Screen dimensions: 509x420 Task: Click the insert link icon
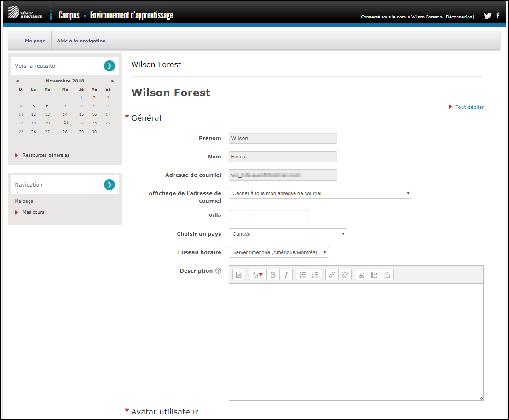coord(332,275)
